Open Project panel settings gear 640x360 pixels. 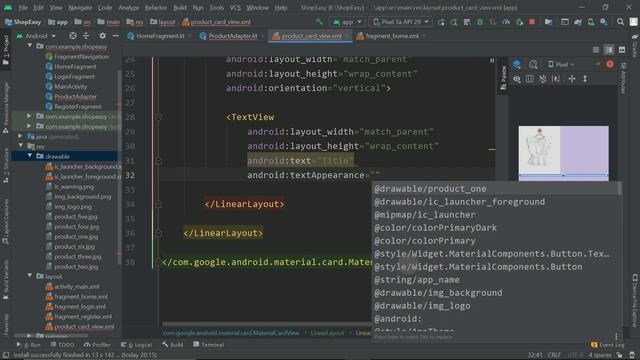(102, 36)
